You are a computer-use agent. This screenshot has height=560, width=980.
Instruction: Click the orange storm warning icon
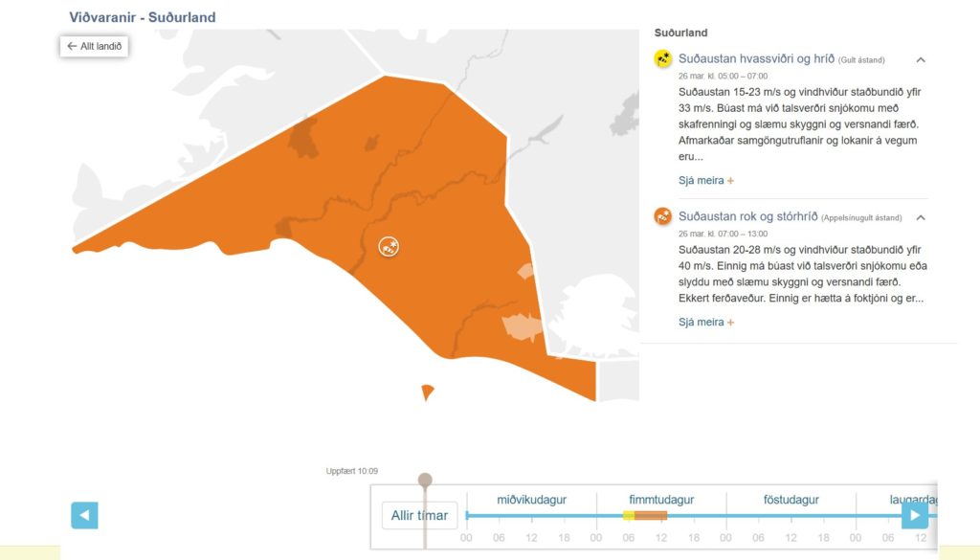[663, 216]
